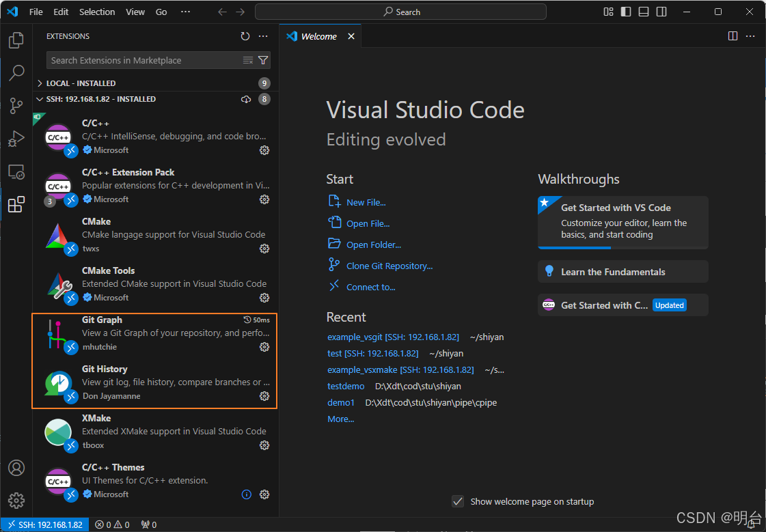Open recent demo1 folder

[x=340, y=403]
